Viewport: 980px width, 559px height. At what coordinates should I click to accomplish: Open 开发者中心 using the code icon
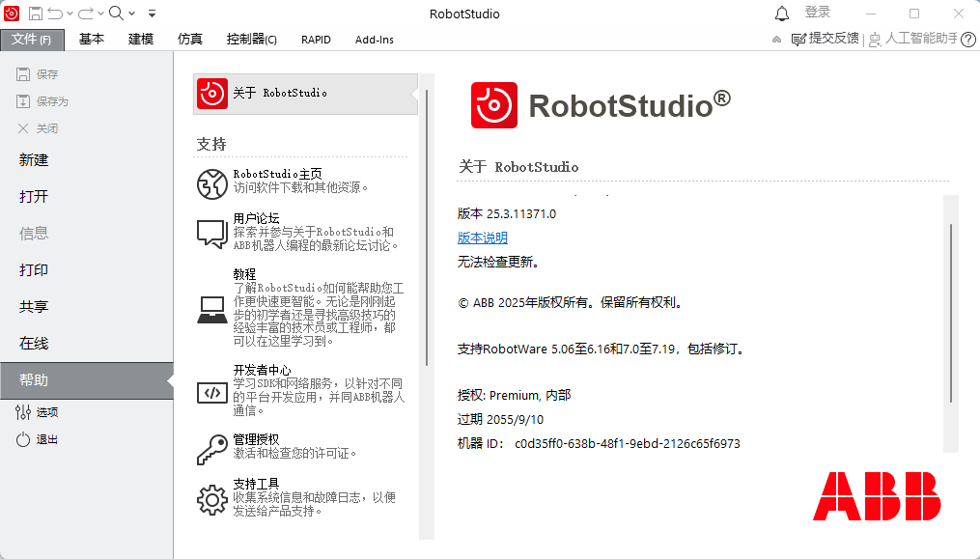[211, 391]
